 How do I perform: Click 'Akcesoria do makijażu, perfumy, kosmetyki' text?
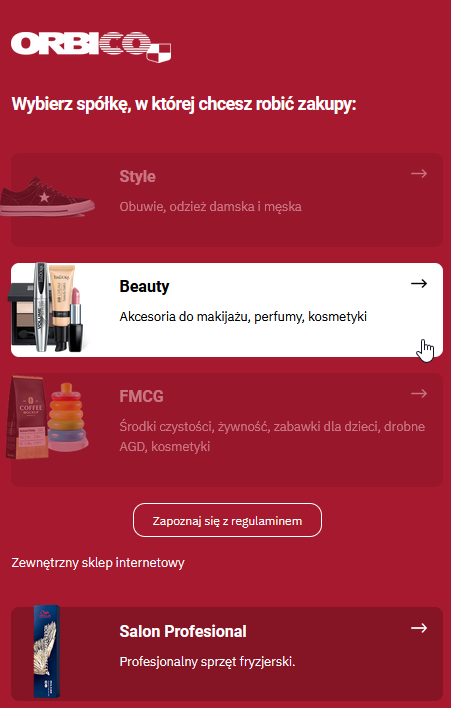coord(243,317)
